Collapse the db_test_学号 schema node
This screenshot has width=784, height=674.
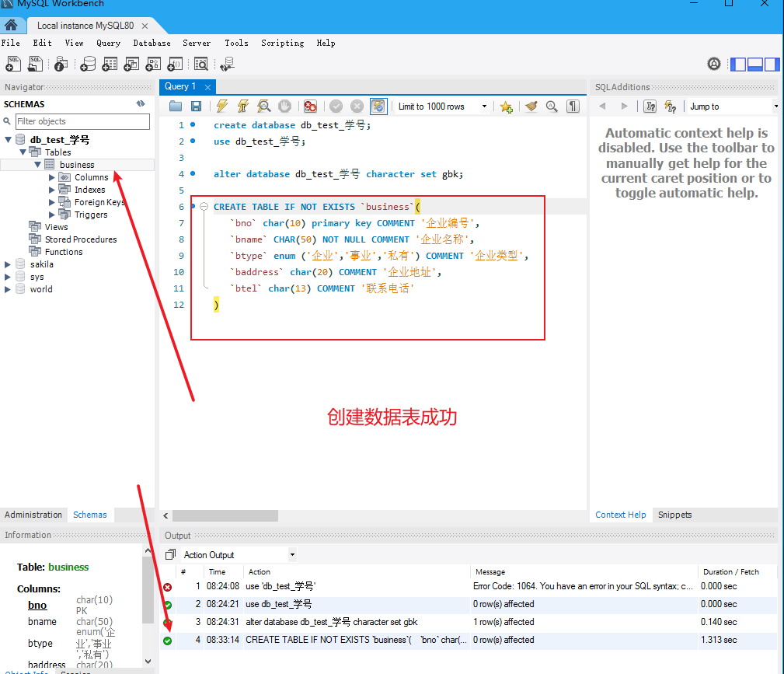[8, 140]
